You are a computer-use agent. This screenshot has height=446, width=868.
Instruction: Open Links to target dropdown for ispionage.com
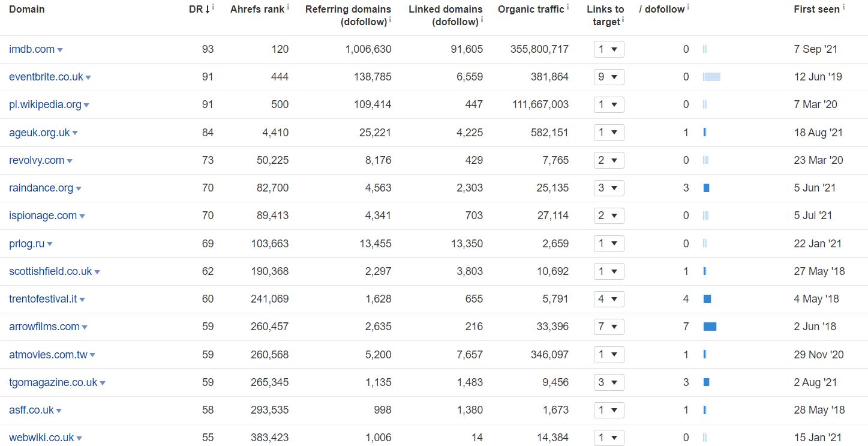coord(609,215)
